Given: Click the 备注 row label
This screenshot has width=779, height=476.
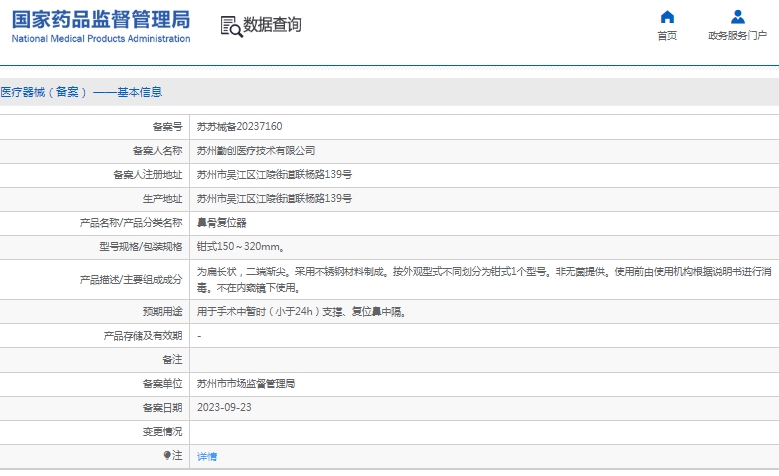Looking at the screenshot, I should [172, 360].
